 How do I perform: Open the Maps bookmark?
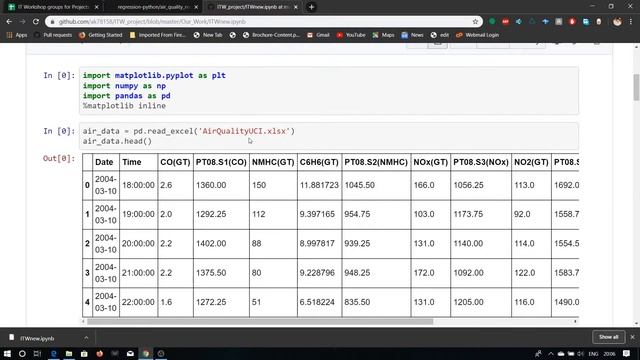383,35
